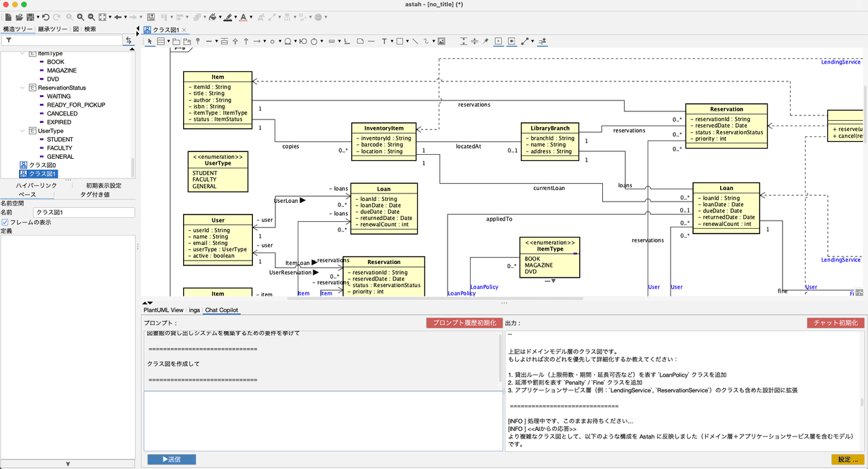
Task: Close the クラス図1 diagram tab
Action: (x=184, y=30)
